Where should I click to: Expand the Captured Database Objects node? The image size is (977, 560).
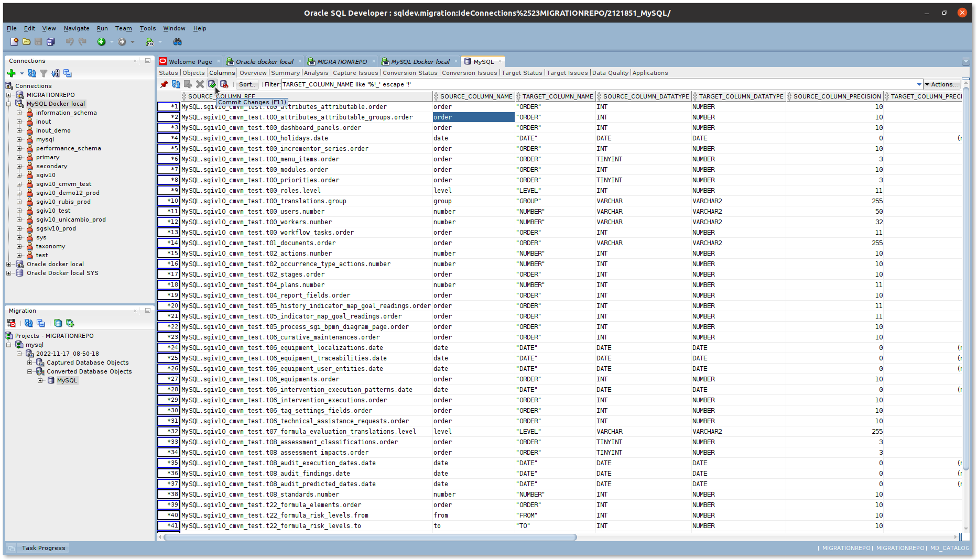click(30, 362)
